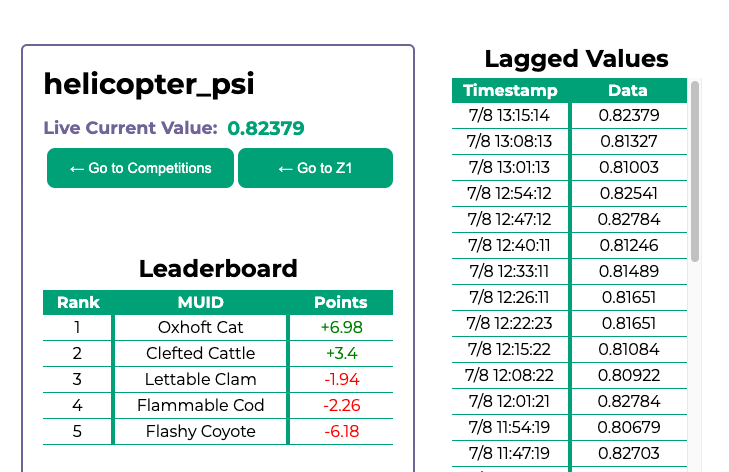This screenshot has width=729, height=472.
Task: Click the live current value 0.82379
Action: click(x=265, y=128)
